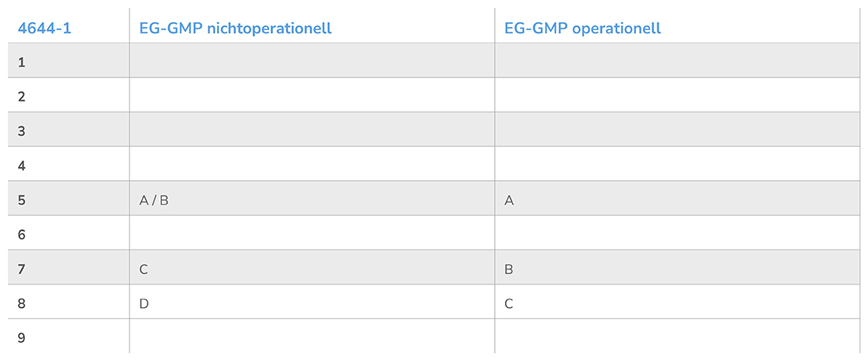Click row number 3 cell
Screen dimensions: 868x361
click(x=21, y=131)
